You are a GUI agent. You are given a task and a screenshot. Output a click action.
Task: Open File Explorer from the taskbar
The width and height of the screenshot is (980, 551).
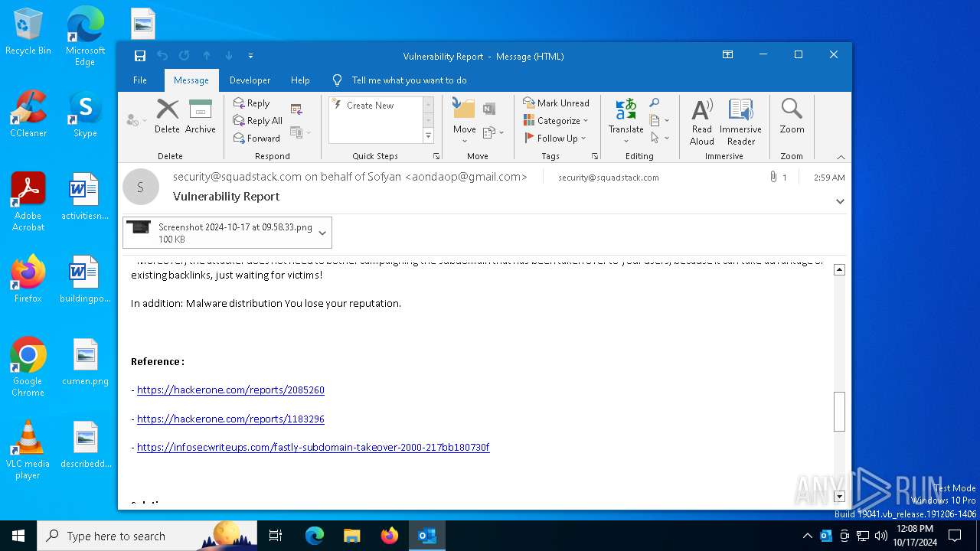pyautogui.click(x=351, y=536)
